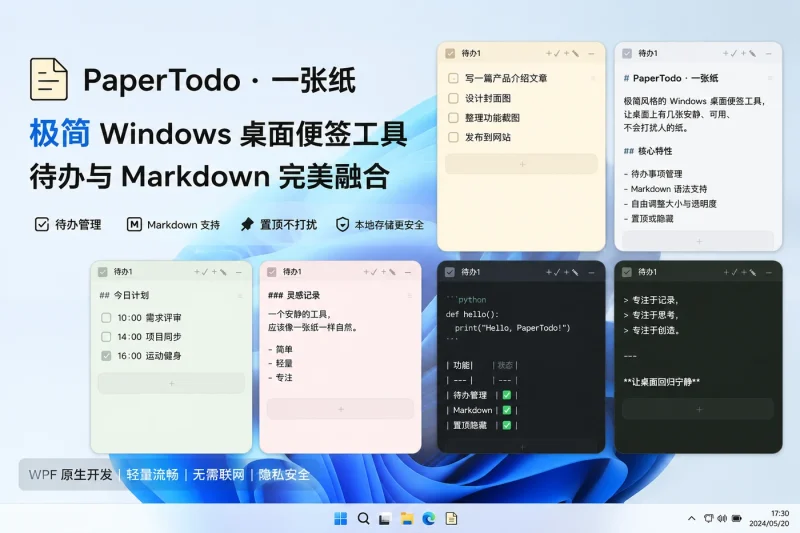Click the title check icon of the green note

coord(103,272)
